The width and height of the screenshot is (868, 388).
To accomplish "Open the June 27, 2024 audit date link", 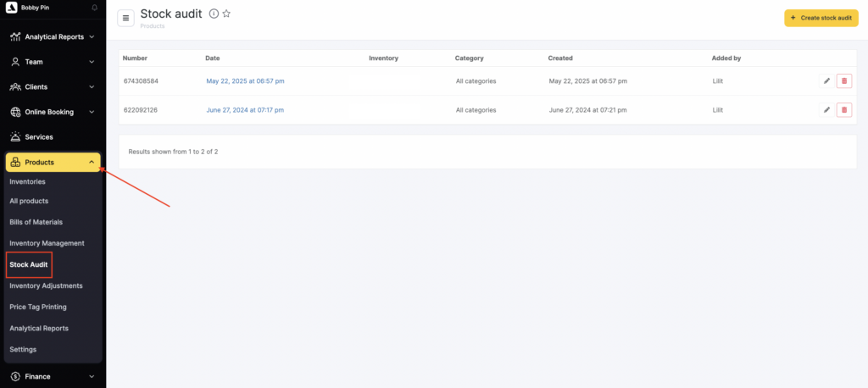I will [x=245, y=110].
